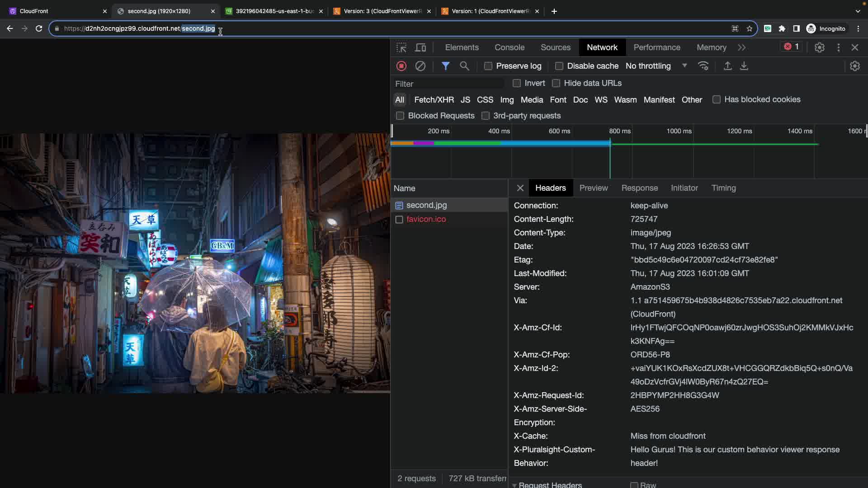Click Export HAR download icon
Viewport: 868px width, 488px height.
pyautogui.click(x=744, y=66)
